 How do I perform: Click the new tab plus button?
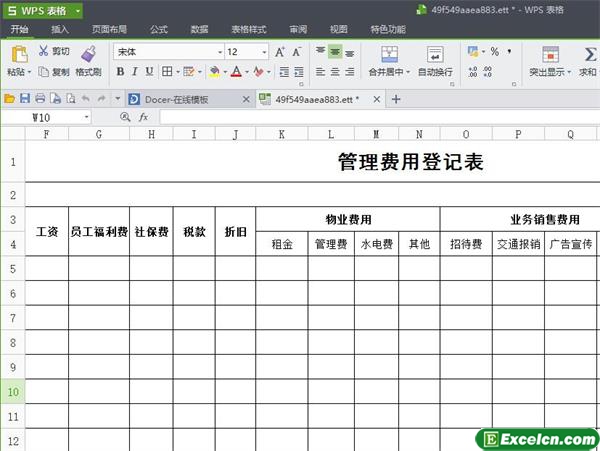[395, 98]
